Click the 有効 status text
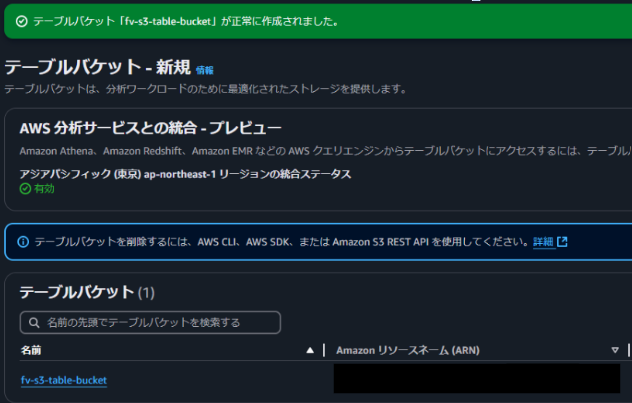 pos(44,189)
